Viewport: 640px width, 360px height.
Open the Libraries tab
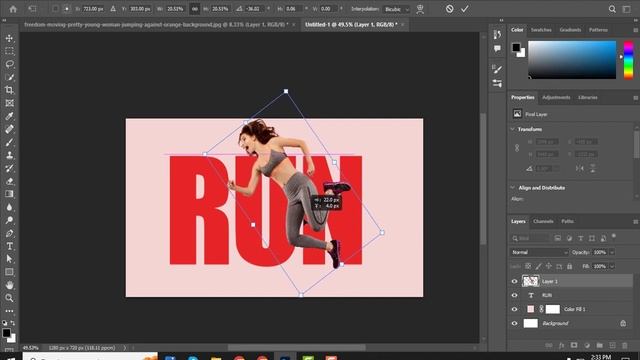588,97
